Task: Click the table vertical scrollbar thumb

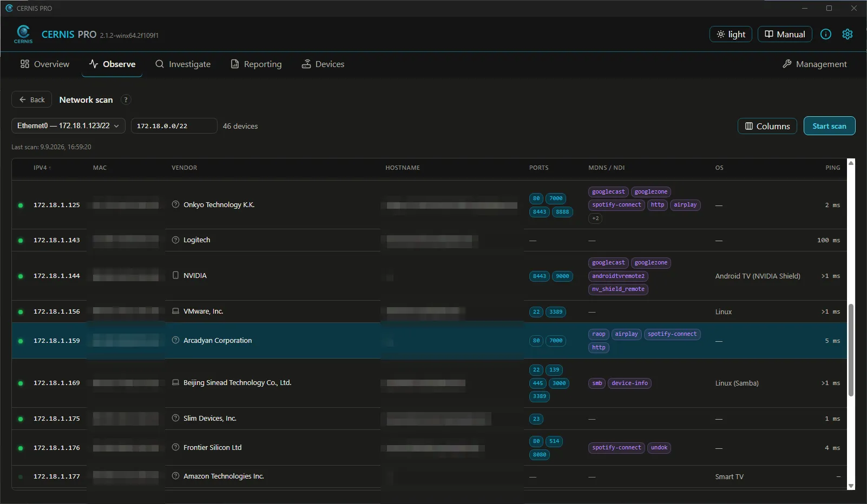Action: point(851,350)
